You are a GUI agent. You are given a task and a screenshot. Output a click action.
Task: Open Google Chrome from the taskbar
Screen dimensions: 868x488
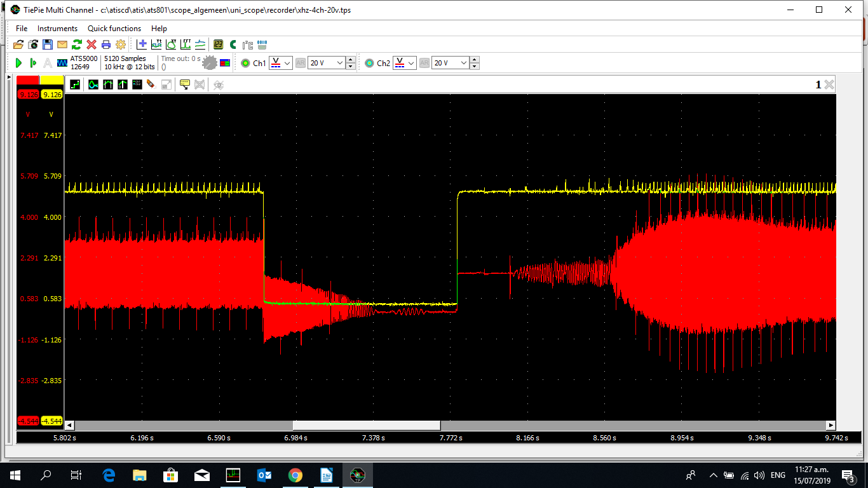(295, 475)
